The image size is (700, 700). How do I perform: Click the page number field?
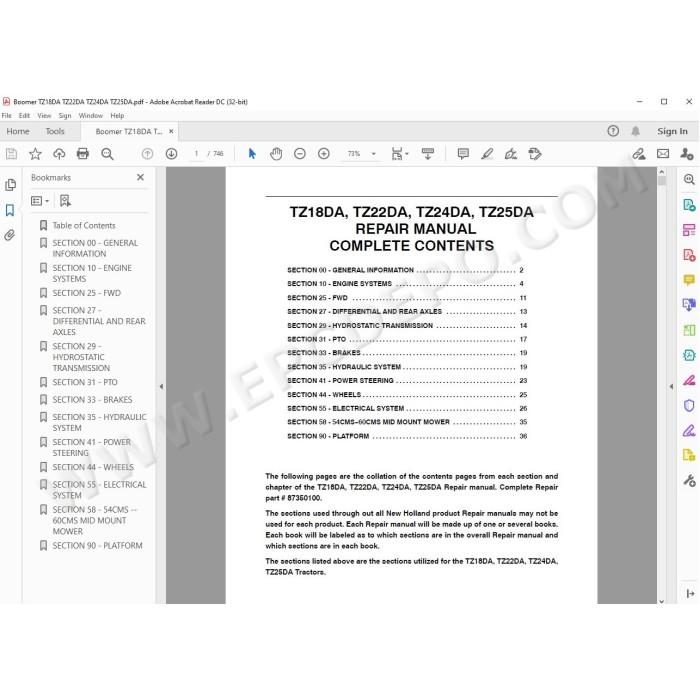click(196, 154)
